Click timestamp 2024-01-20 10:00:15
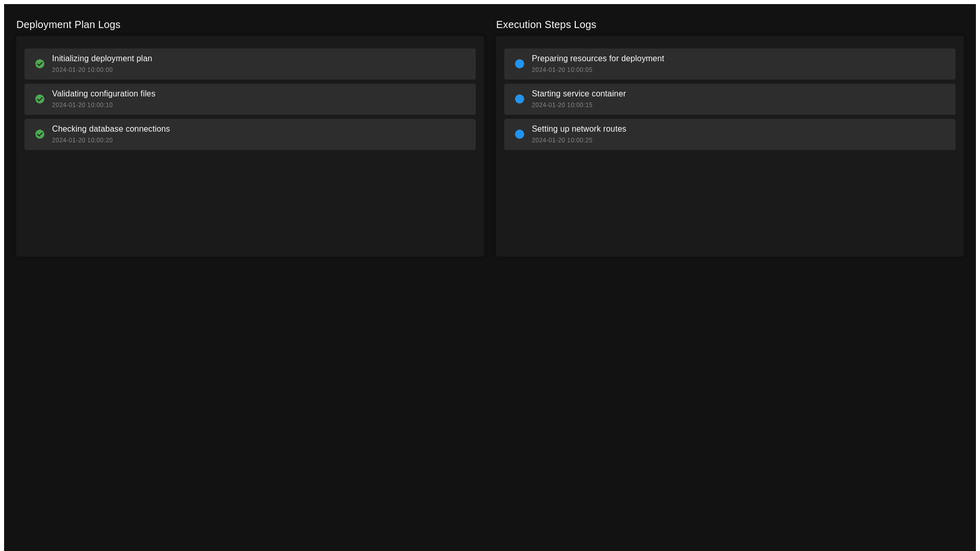This screenshot has height=551, width=980. 562,105
